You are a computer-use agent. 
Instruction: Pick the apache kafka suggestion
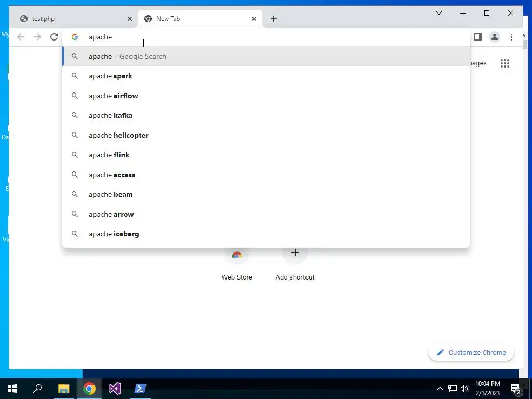pos(266,115)
